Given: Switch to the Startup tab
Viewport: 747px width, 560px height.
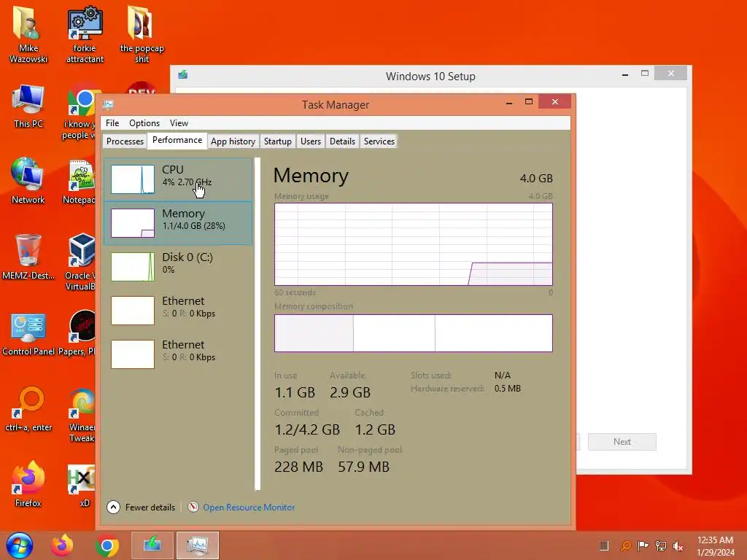Looking at the screenshot, I should 278,141.
